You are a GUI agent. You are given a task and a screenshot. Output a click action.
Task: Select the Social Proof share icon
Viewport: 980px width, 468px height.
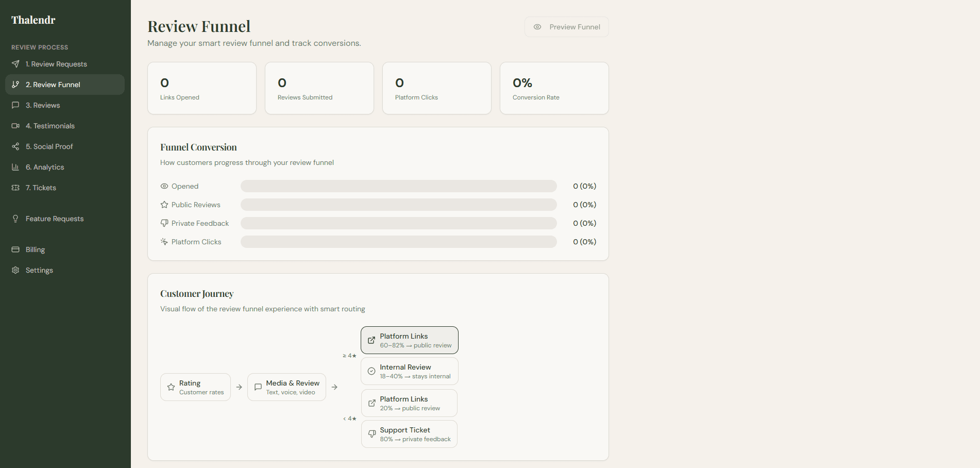point(16,146)
